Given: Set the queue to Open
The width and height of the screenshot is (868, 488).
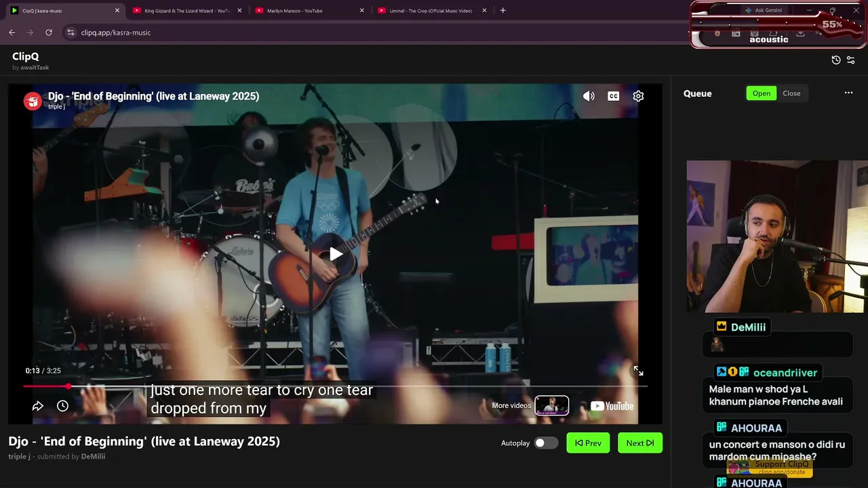Looking at the screenshot, I should [x=762, y=94].
